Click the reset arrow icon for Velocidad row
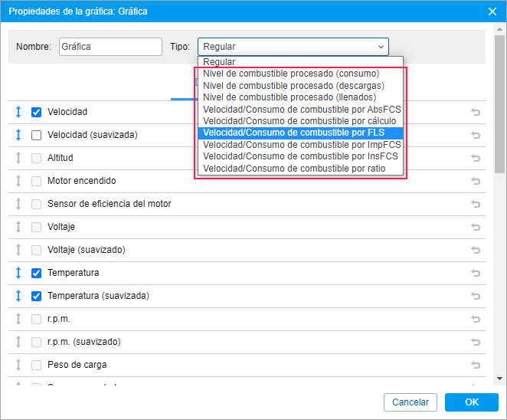 (476, 112)
